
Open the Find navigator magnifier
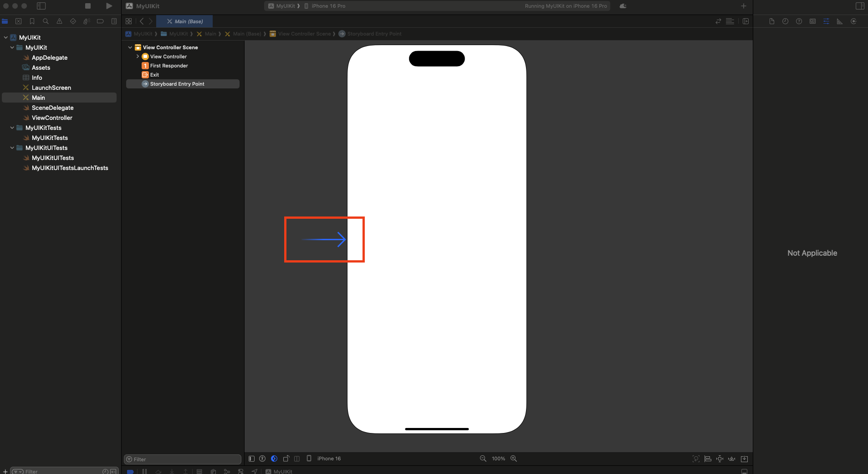click(46, 21)
